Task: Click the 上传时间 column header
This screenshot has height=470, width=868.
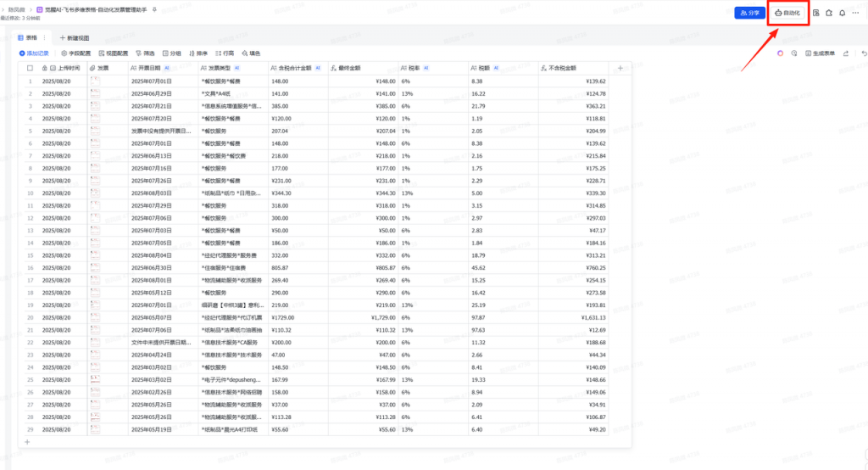Action: pos(62,68)
